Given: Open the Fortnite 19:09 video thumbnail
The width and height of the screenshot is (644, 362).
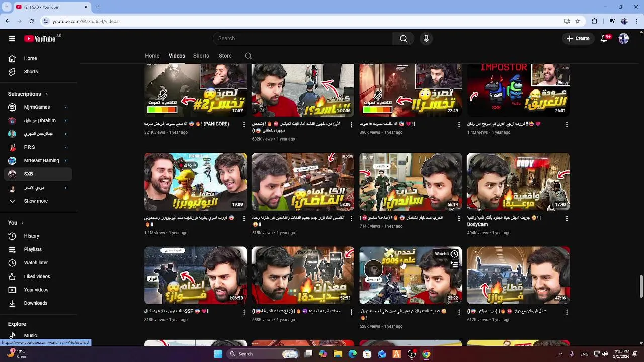Looking at the screenshot, I should coord(195,182).
